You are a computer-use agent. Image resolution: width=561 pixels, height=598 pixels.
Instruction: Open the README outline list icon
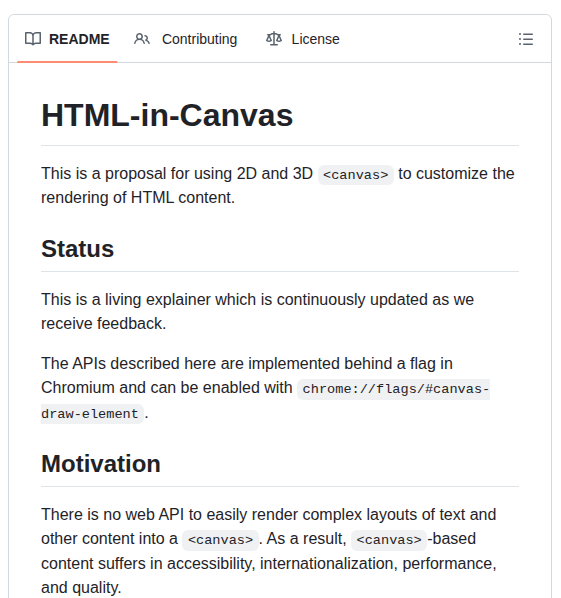click(526, 39)
